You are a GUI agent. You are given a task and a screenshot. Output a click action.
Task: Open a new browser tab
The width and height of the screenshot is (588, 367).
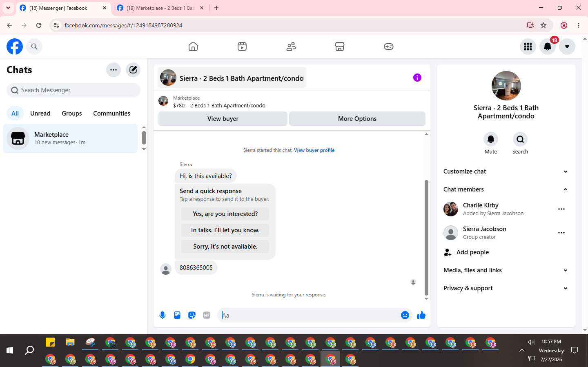(x=216, y=8)
